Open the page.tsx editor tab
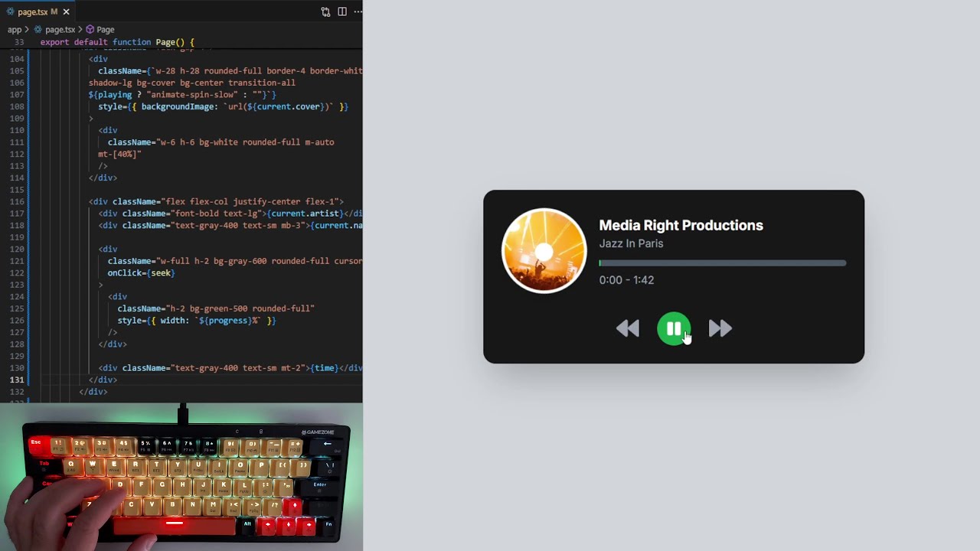The image size is (980, 551). (32, 11)
